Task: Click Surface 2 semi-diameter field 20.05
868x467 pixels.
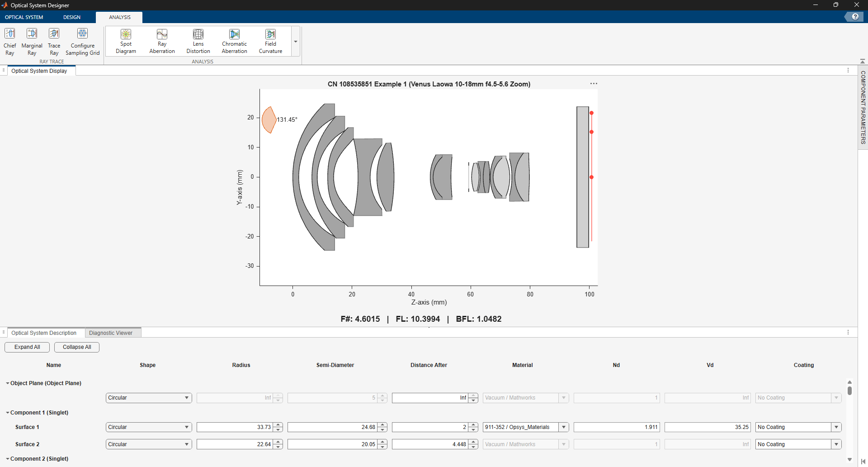Action: click(x=333, y=444)
